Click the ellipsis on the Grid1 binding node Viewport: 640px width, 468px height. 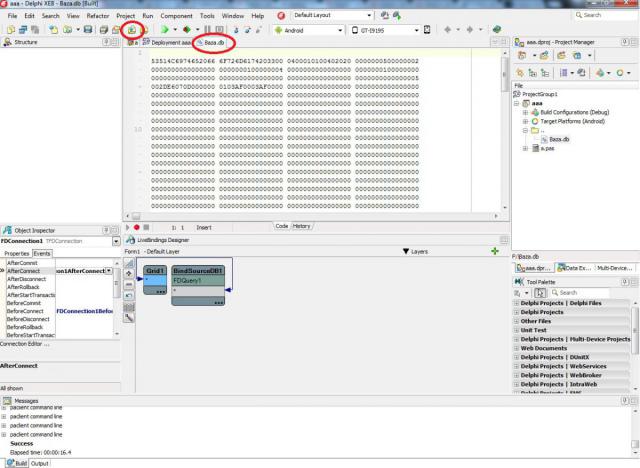160,292
